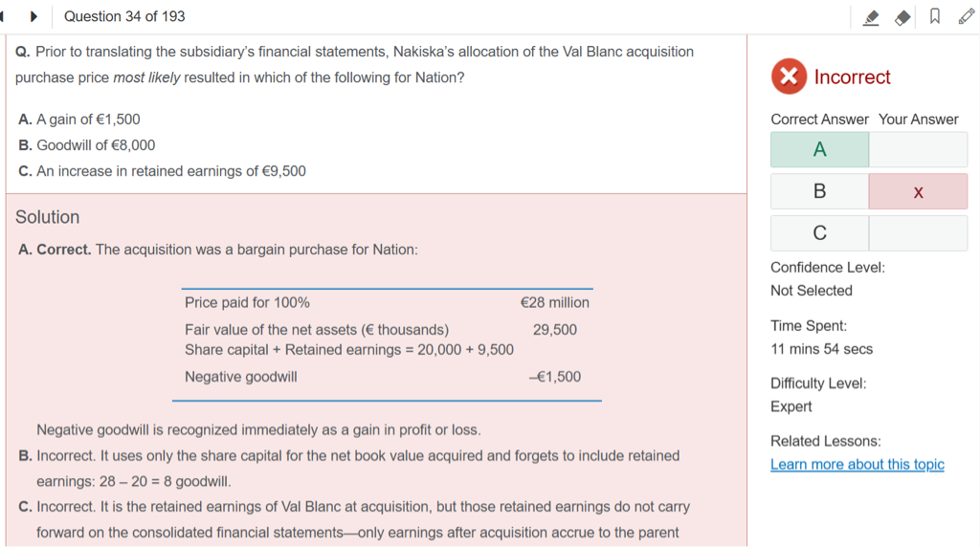Screen dimensions: 980x547
Task: Click the Your Answer cell for row A
Action: [x=918, y=149]
